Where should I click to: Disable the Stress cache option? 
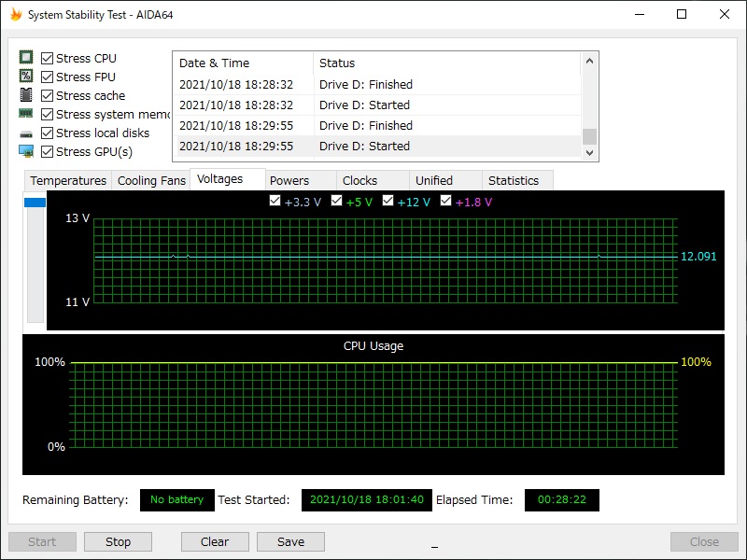tap(48, 95)
